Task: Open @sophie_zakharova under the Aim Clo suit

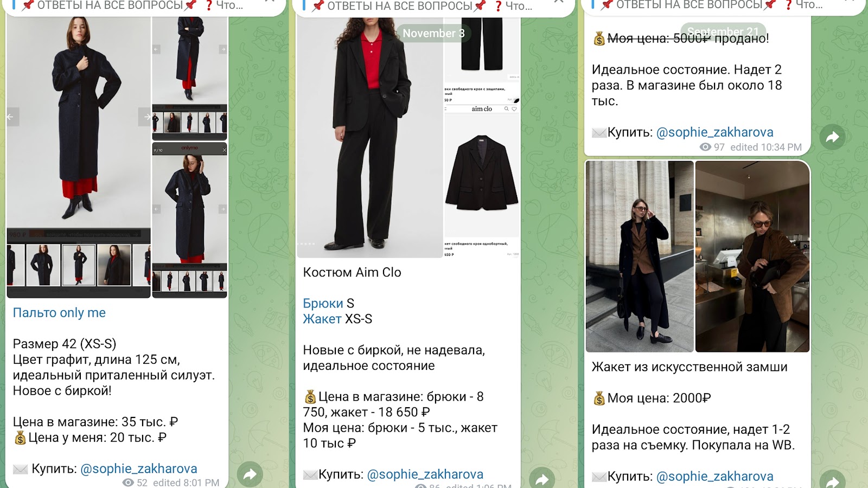Action: (x=425, y=474)
